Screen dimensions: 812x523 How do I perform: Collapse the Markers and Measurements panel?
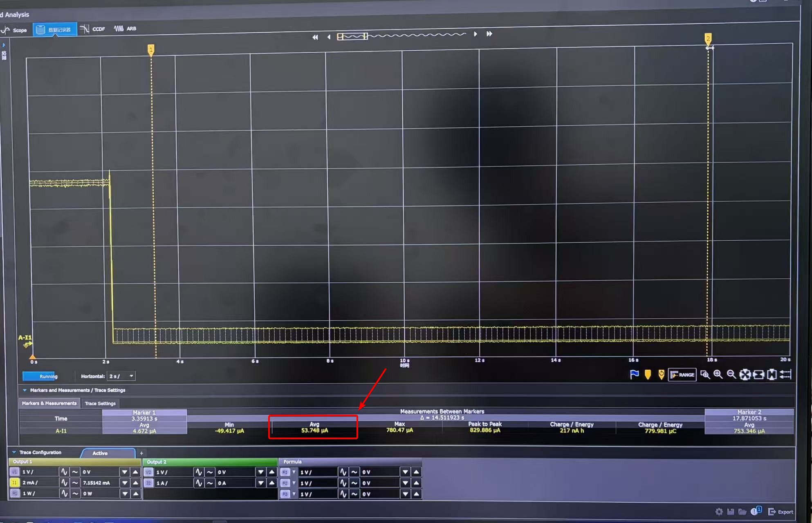pyautogui.click(x=25, y=390)
